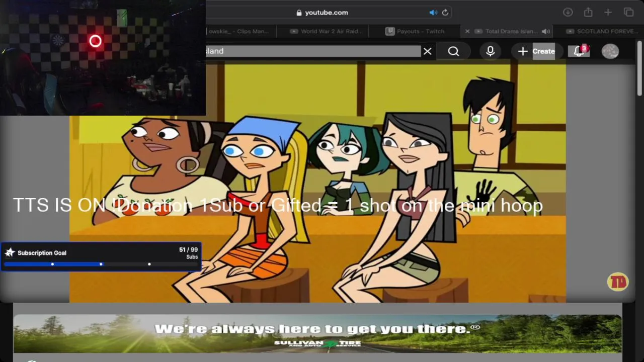The image size is (644, 362).
Task: Mute audio on Total Drama Island tab
Action: point(545,31)
